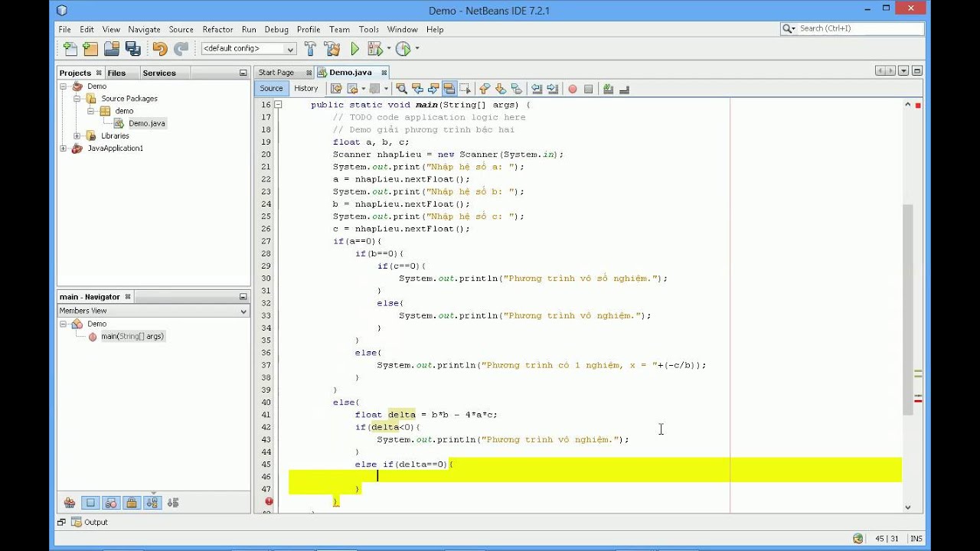Click the Build Project hammer icon
Viewport: 980px width, 551px height.
click(310, 49)
